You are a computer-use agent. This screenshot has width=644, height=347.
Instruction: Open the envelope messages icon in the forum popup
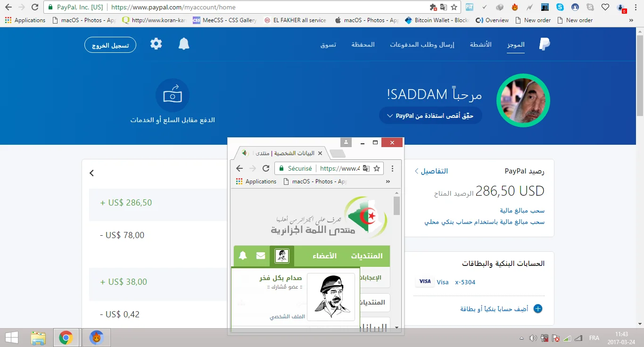click(260, 256)
